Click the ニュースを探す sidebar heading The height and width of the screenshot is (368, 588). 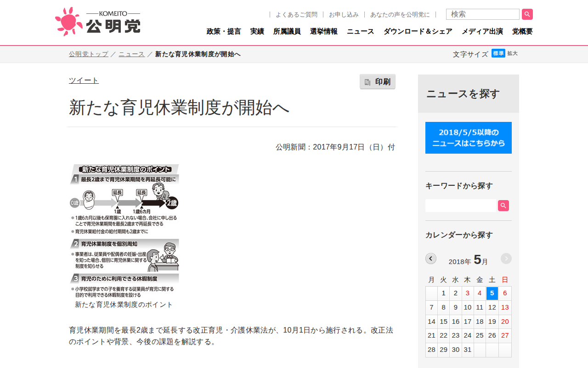point(463,94)
